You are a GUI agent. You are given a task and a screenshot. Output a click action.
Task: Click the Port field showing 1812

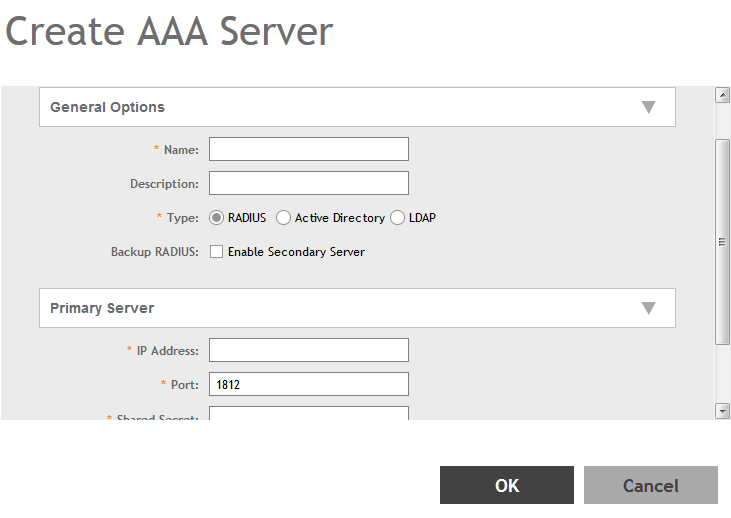(308, 384)
